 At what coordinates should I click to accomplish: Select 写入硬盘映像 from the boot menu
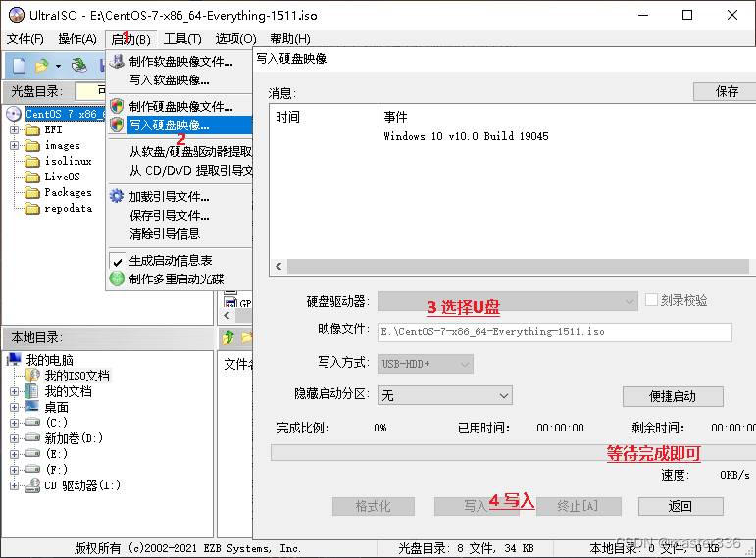(x=169, y=126)
